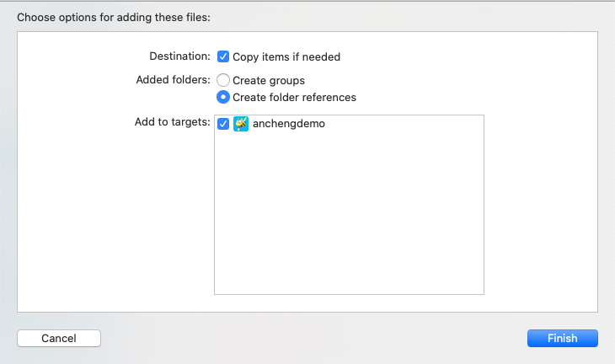Click the "Create folder references" label text
The height and width of the screenshot is (364, 615).
point(294,97)
